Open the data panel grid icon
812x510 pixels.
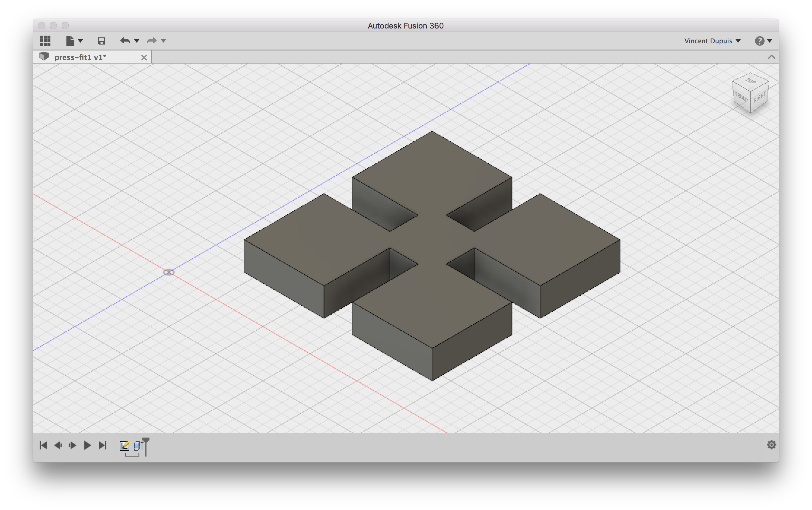pyautogui.click(x=45, y=41)
